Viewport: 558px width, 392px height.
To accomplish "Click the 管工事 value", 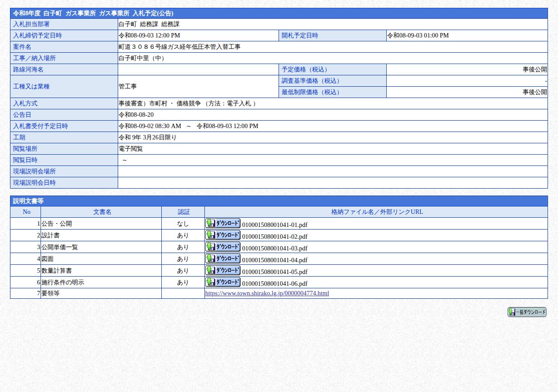I will [128, 86].
